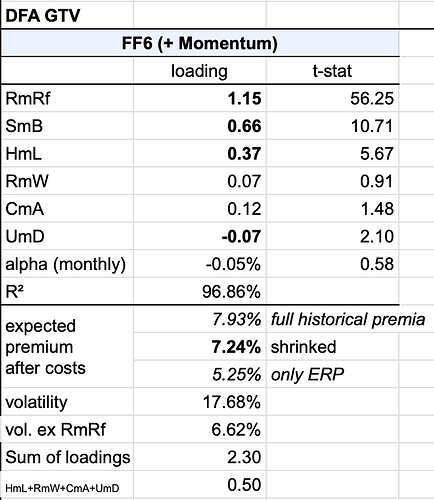Screen dimensions: 434x500
Task: Select the RmRf t-stat cell 56.25
Action: (332, 99)
